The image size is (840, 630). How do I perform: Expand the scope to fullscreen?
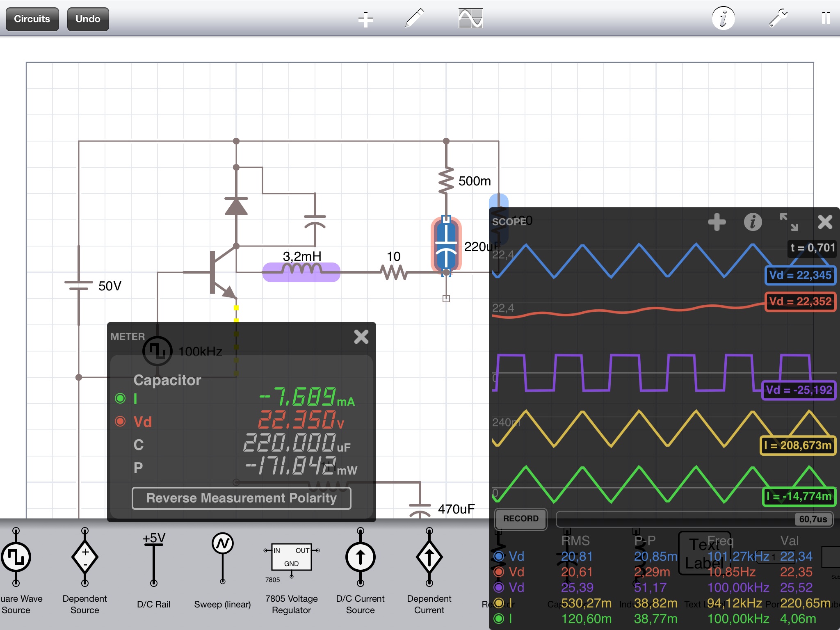(x=789, y=222)
